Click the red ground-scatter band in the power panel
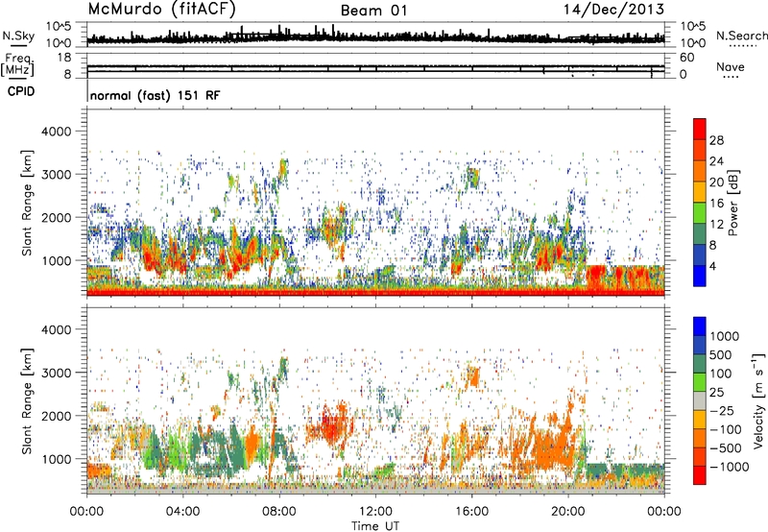768x532 pixels. tap(375, 293)
